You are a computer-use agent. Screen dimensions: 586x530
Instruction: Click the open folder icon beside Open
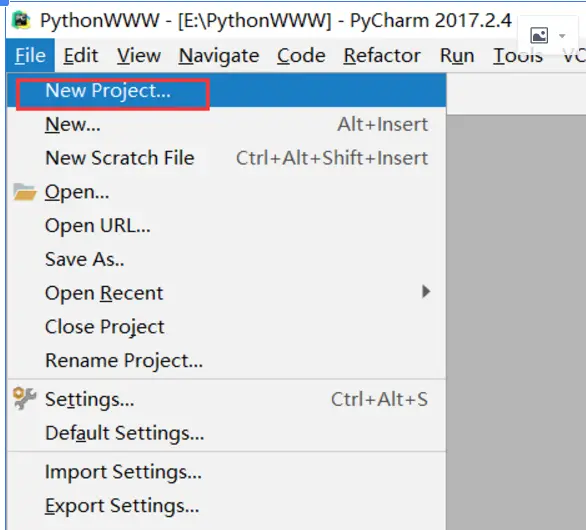click(25, 192)
